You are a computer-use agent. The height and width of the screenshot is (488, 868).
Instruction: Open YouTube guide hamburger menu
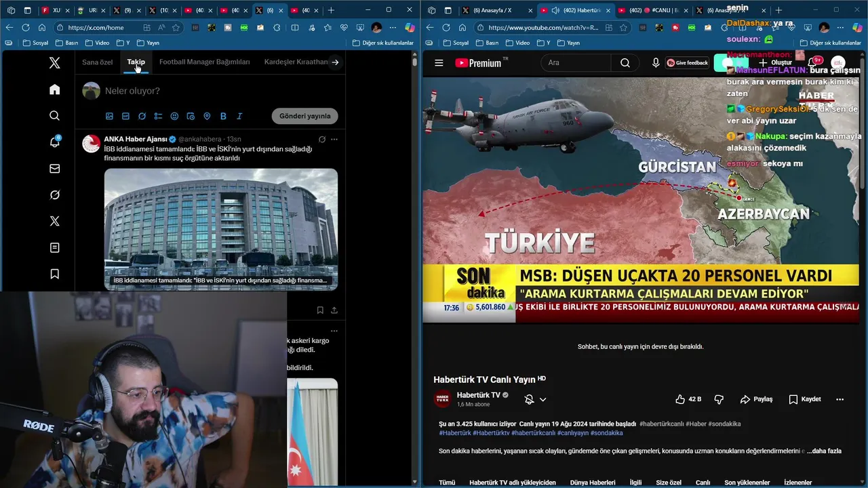click(x=439, y=63)
